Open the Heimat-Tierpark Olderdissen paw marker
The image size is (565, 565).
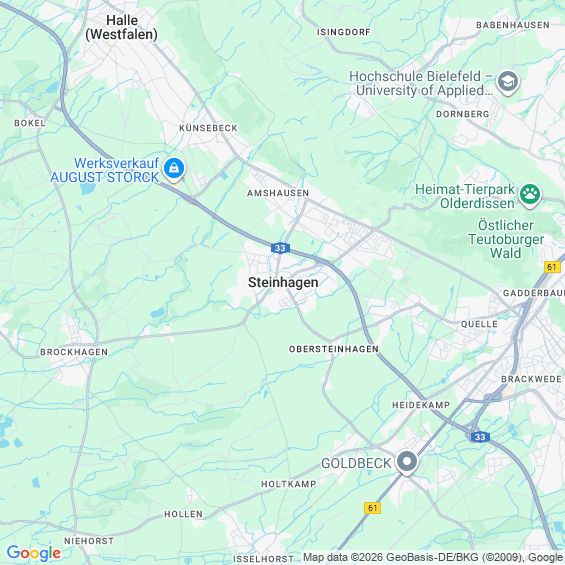tap(530, 195)
